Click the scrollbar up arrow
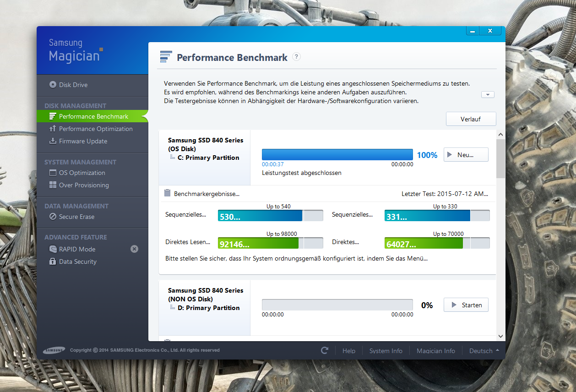 click(x=500, y=135)
